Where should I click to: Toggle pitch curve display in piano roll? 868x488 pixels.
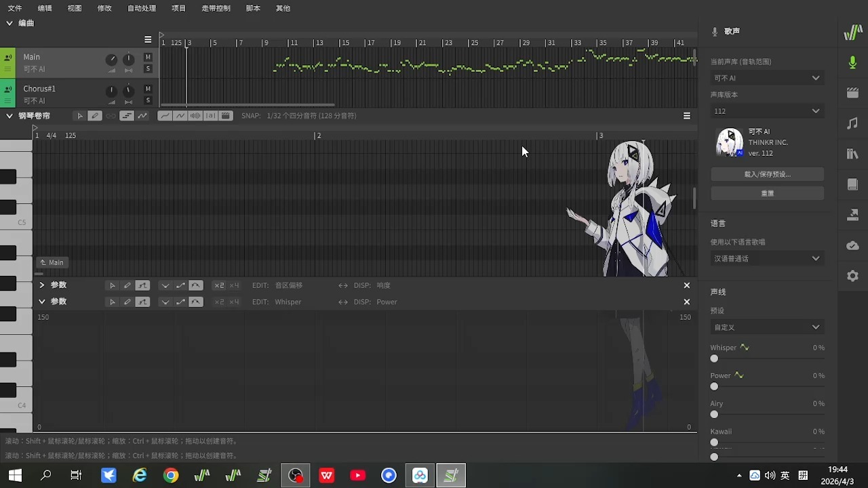(x=165, y=116)
